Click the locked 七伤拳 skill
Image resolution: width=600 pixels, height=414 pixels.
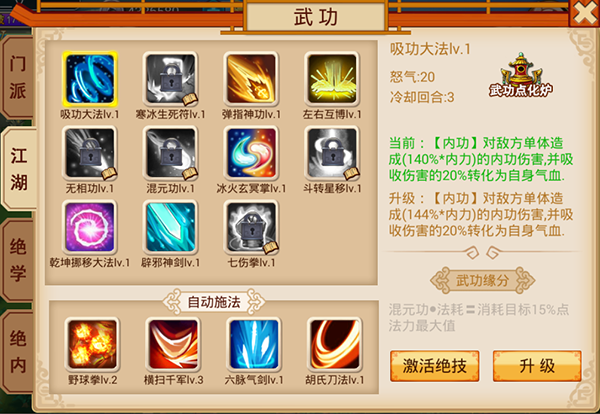click(251, 227)
